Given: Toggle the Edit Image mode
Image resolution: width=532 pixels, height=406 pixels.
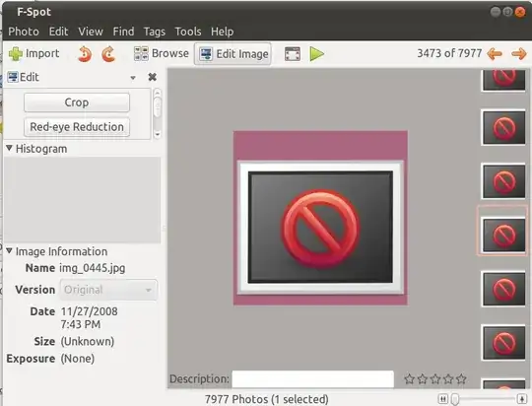Looking at the screenshot, I should coord(233,53).
